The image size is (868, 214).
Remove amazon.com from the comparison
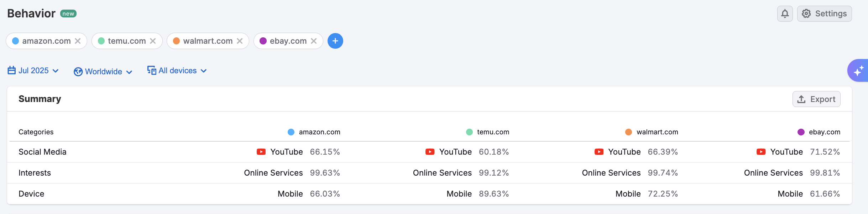point(78,41)
